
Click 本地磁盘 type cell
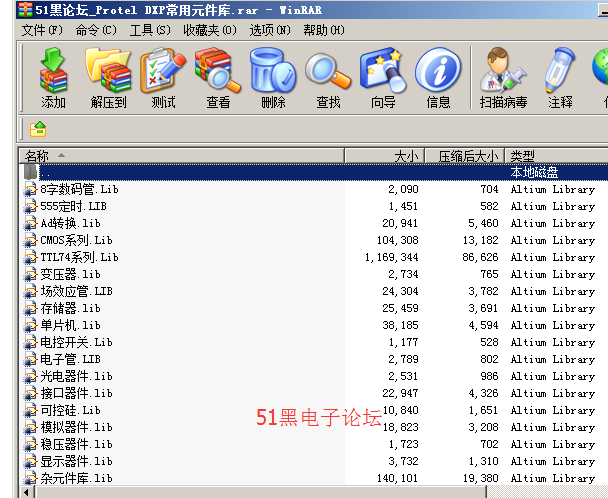click(534, 172)
